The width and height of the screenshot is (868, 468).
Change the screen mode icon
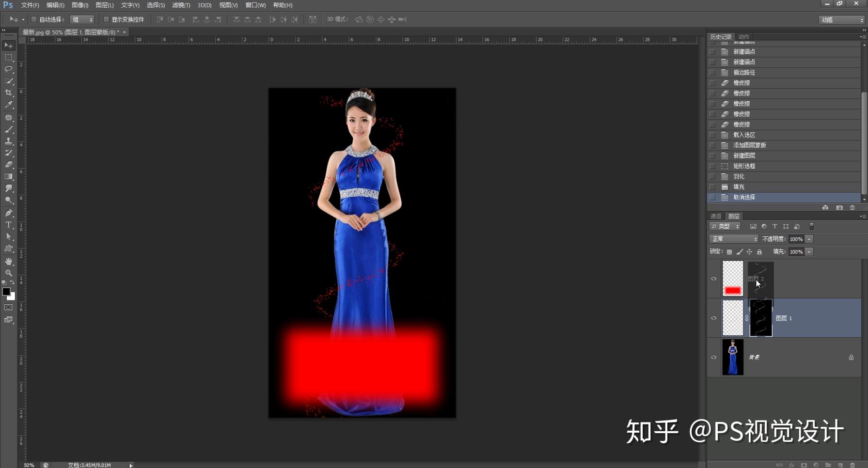(x=9, y=320)
